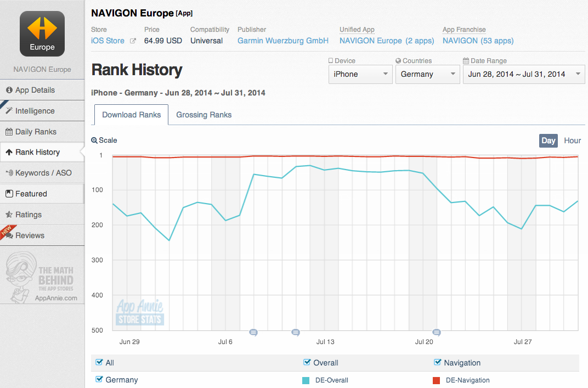Open Intelligence in the sidebar
The image size is (588, 388).
(x=42, y=111)
